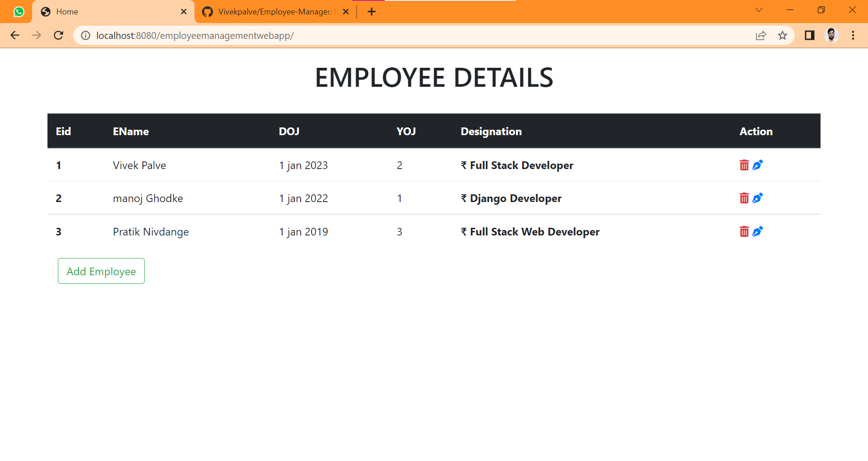
Task: Delete the Vivek Palve employee record
Action: pos(744,165)
